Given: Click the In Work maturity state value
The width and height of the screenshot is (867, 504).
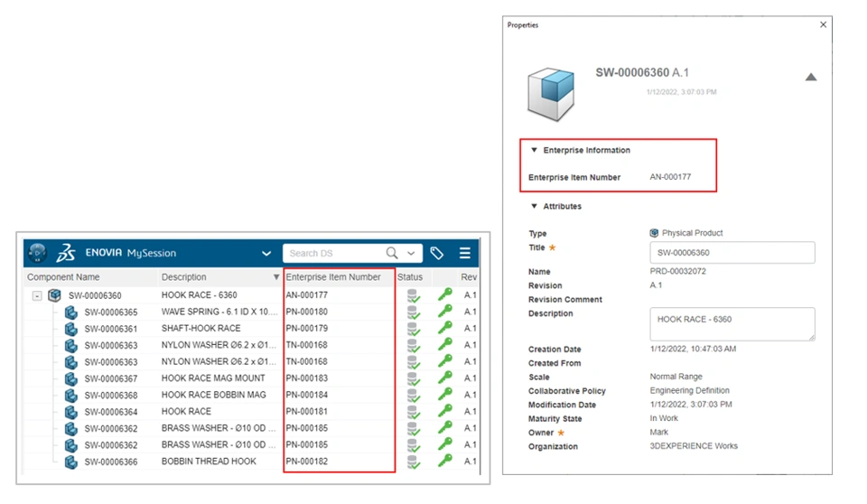Looking at the screenshot, I should click(x=664, y=419).
